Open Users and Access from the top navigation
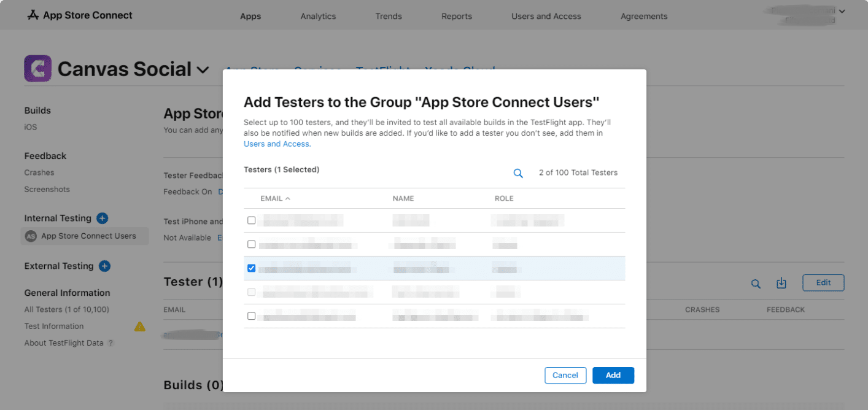Image resolution: width=868 pixels, height=410 pixels. (x=545, y=16)
